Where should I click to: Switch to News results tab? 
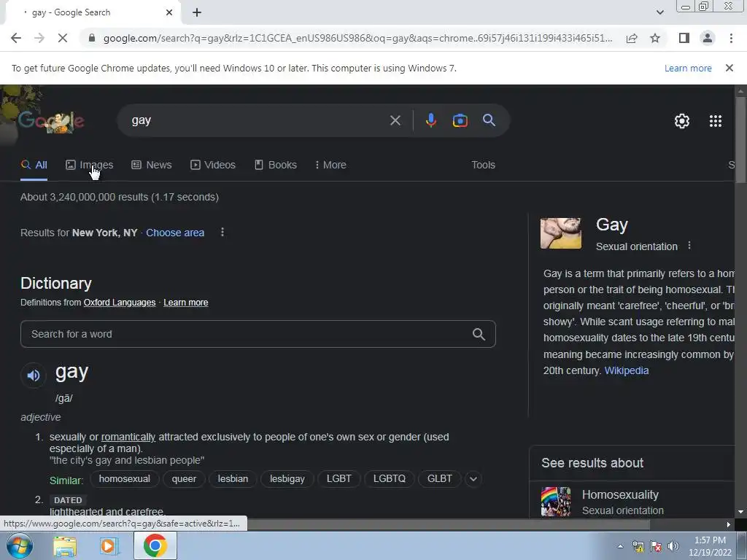tap(152, 165)
